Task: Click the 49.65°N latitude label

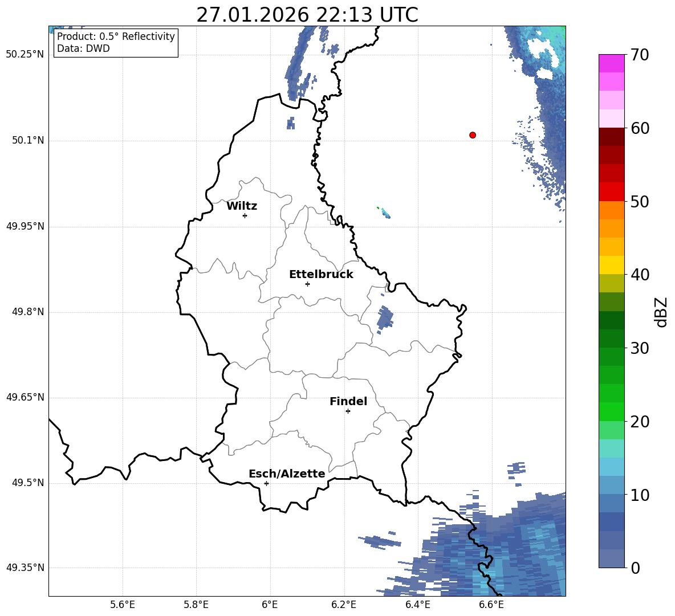Action: 25,397
